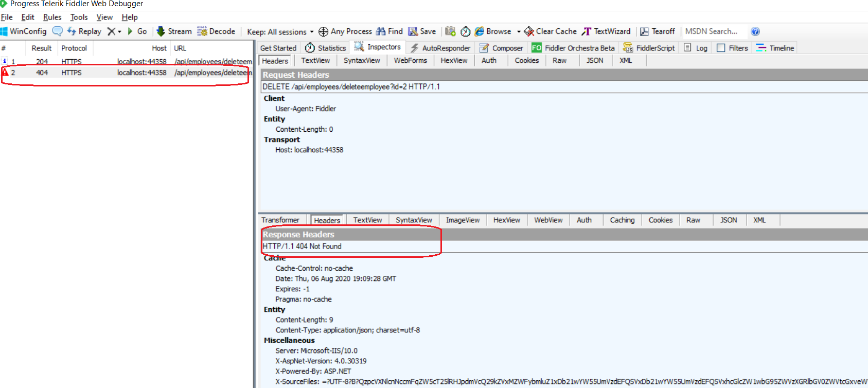Click the DELETE request line text
This screenshot has width=868, height=388.
[x=351, y=87]
